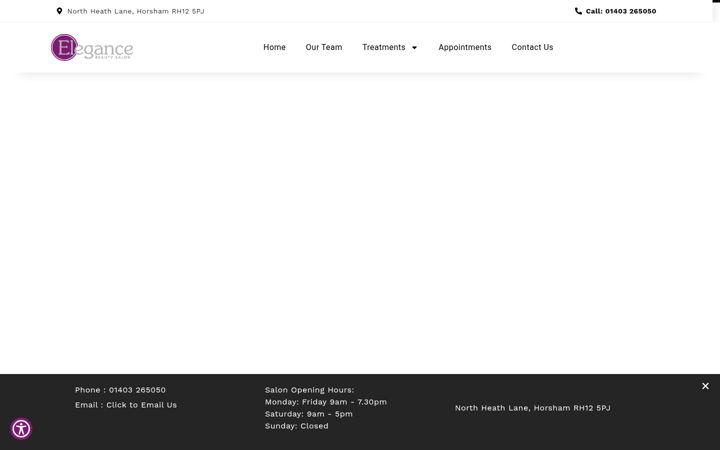Click the footer address North Heath Lane

coord(533,408)
